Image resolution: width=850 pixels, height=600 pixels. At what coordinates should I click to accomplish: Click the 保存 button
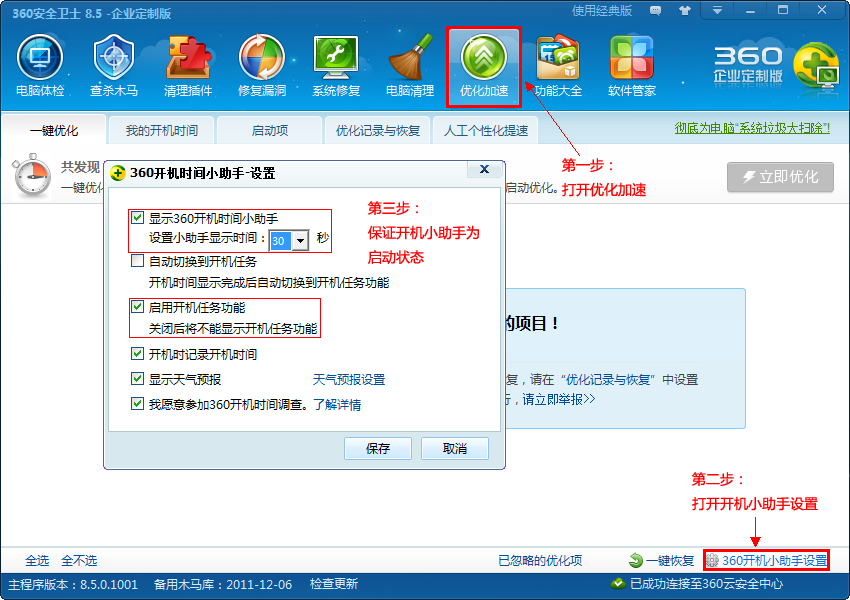point(378,448)
